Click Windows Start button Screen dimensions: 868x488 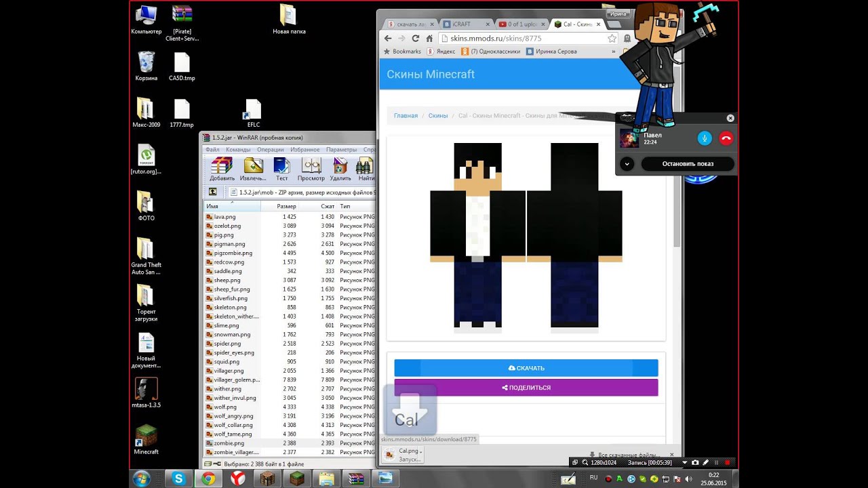[142, 479]
